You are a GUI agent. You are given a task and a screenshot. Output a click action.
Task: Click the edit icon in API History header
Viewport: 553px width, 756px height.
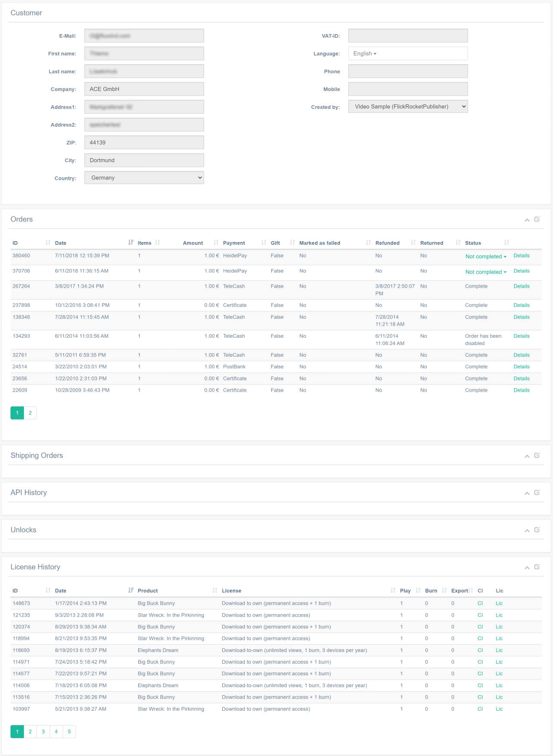point(537,492)
